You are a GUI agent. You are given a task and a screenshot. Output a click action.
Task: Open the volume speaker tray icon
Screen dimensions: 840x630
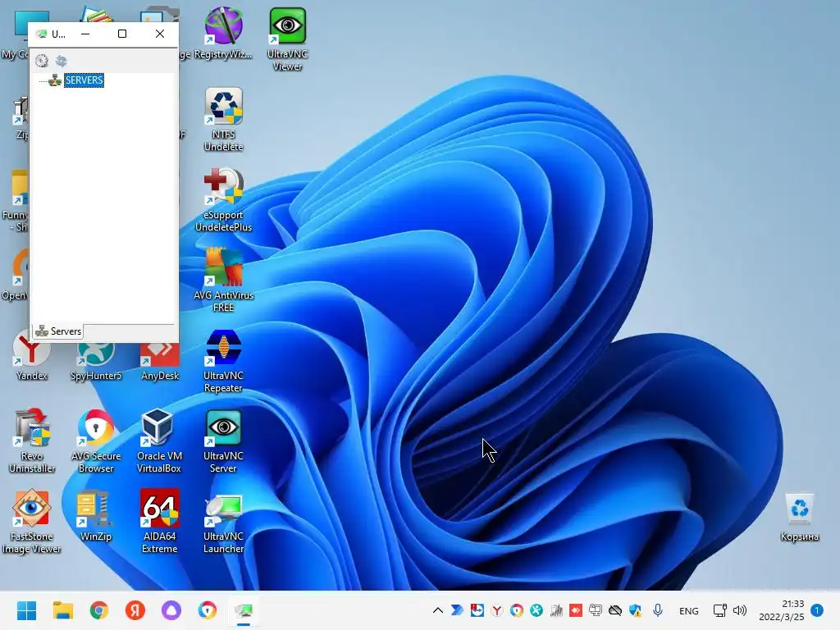tap(740, 610)
